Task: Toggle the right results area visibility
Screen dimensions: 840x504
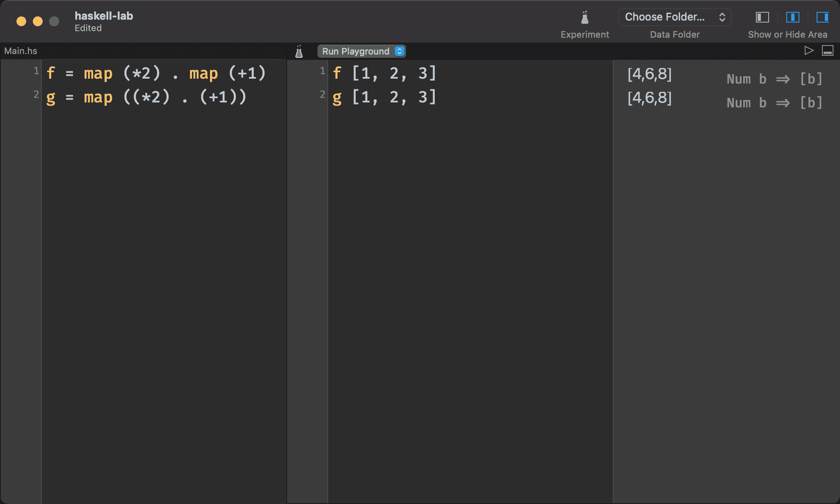Action: click(822, 17)
